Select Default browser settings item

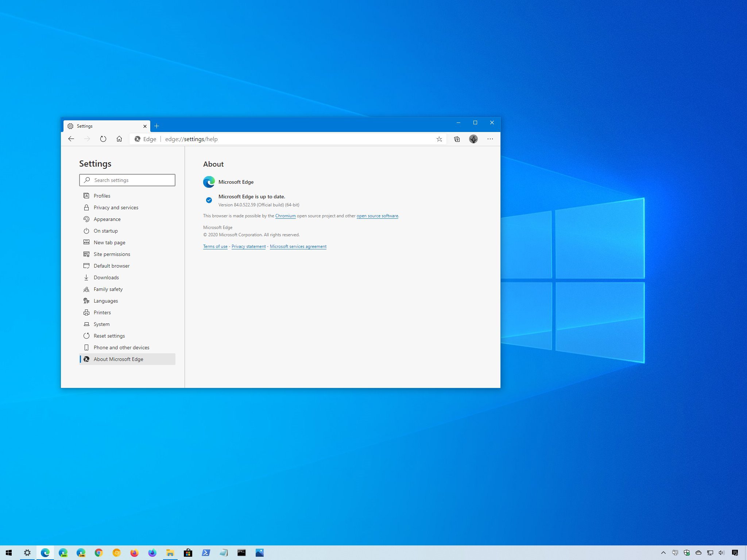pos(111,265)
